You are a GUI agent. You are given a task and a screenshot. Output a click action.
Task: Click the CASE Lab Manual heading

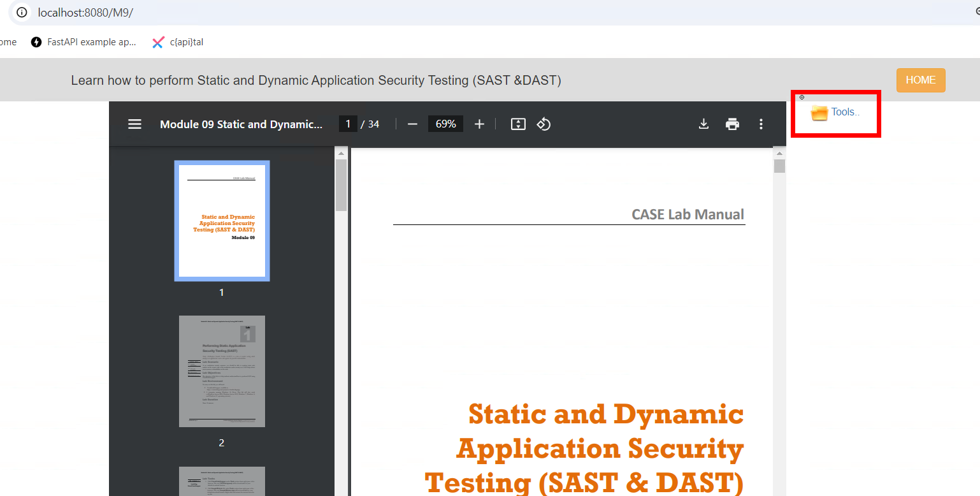coord(688,214)
